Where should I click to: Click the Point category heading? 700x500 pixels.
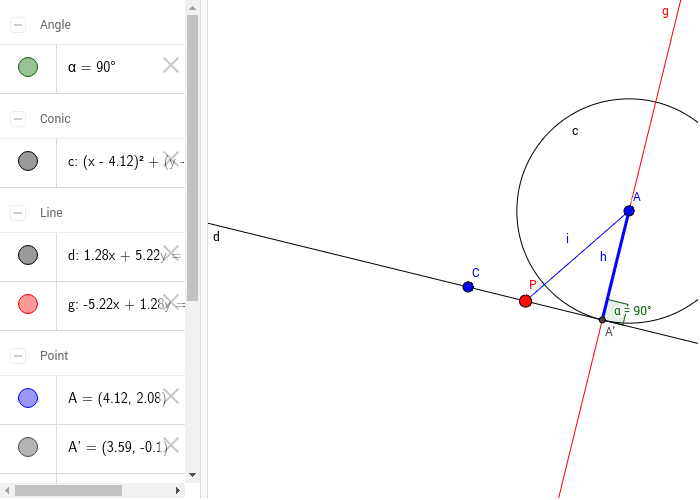(54, 356)
